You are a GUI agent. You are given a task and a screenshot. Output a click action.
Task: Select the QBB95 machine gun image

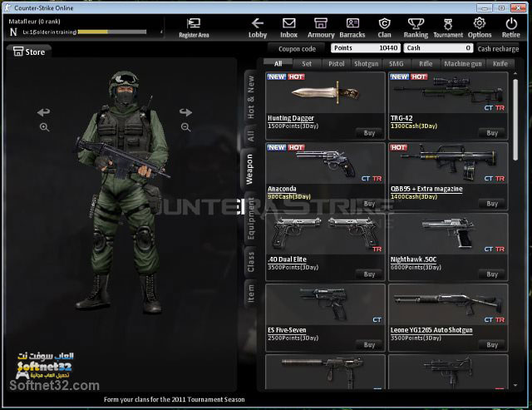448,163
